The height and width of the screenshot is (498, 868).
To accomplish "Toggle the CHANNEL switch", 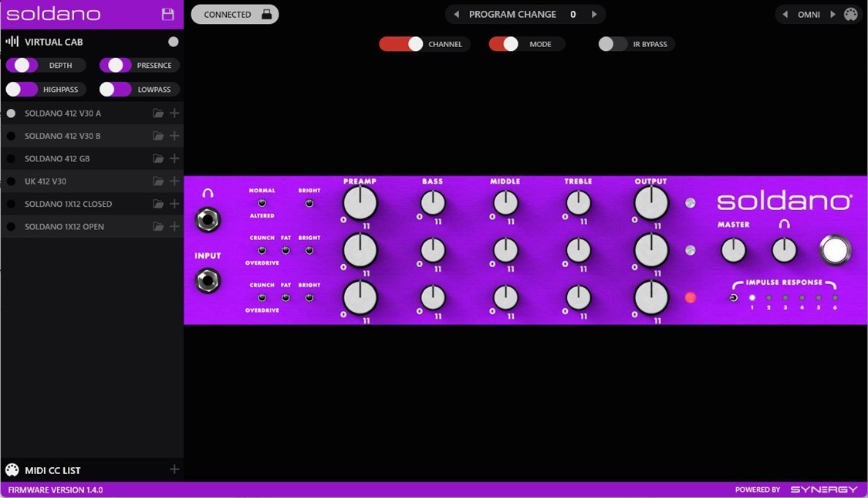I will (x=401, y=44).
